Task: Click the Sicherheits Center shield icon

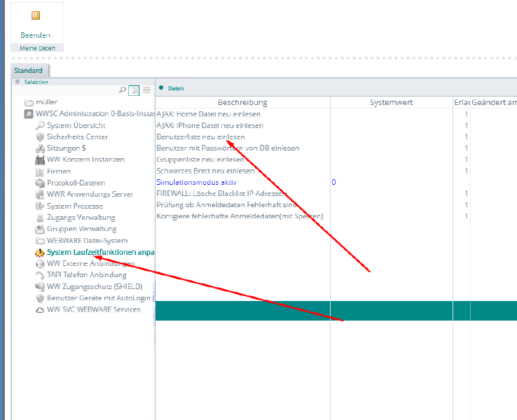Action: pos(40,137)
